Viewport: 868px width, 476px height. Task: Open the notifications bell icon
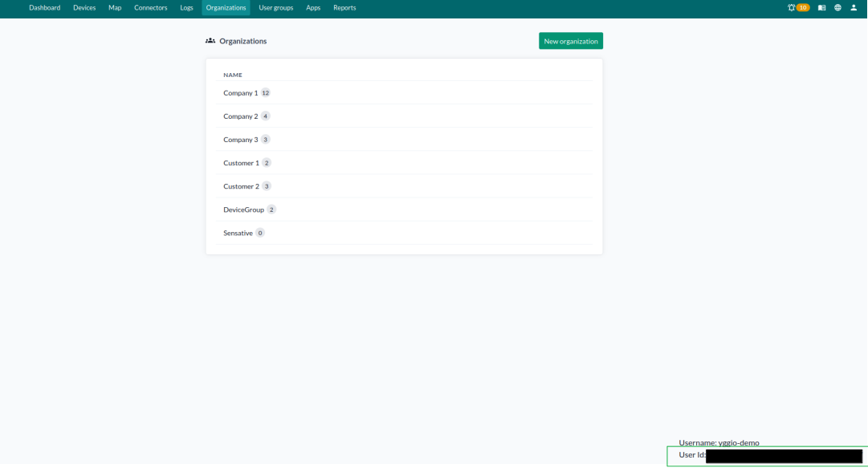[792, 7]
